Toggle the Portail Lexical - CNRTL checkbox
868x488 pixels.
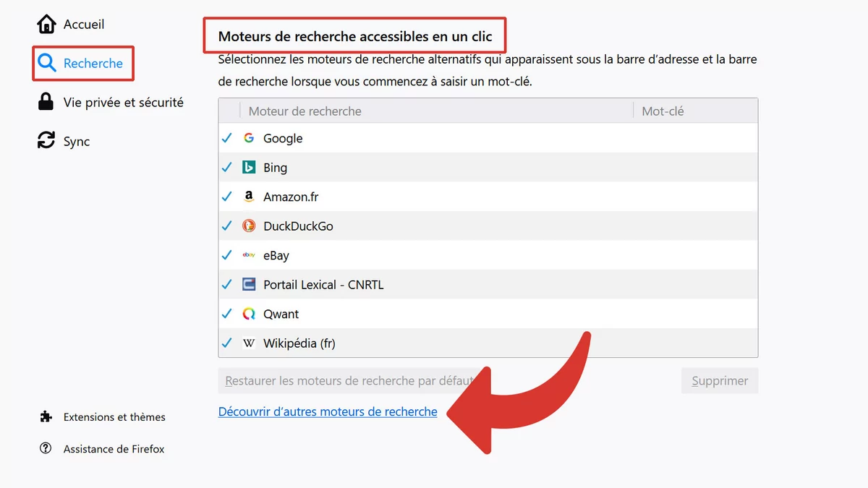click(x=226, y=284)
